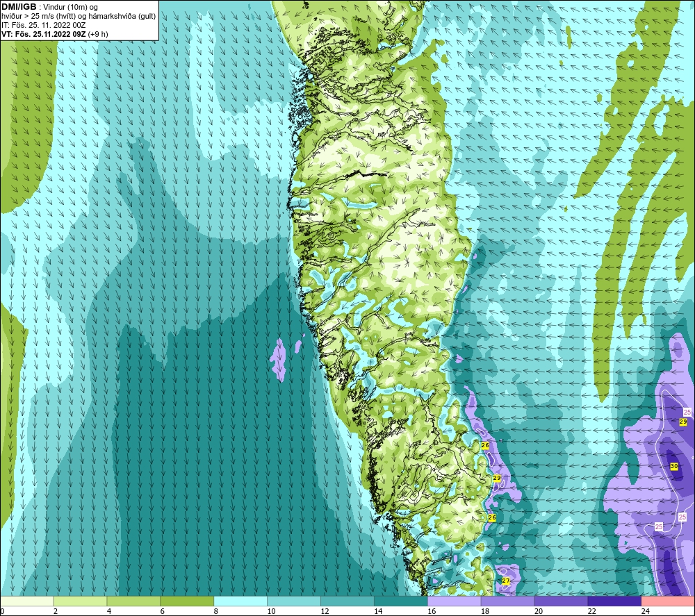
Task: Click the isolated lavender wind patch off west coast
Action: tap(279, 360)
